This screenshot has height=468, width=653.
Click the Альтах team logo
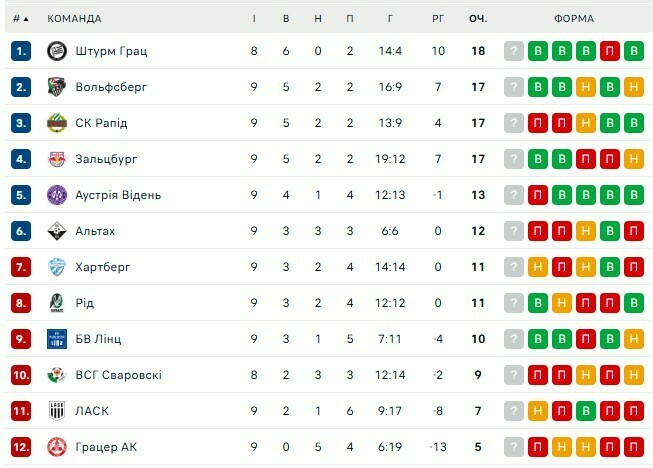56,231
